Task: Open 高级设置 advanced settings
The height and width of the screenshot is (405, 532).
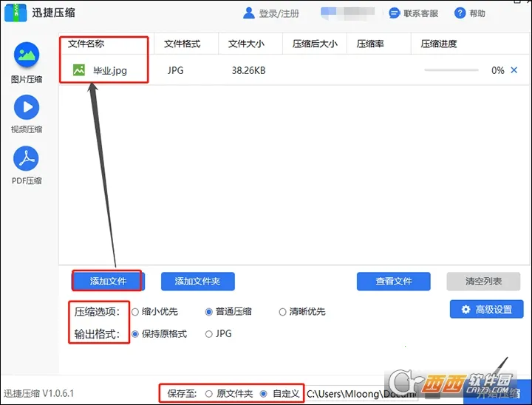Action: pos(486,310)
